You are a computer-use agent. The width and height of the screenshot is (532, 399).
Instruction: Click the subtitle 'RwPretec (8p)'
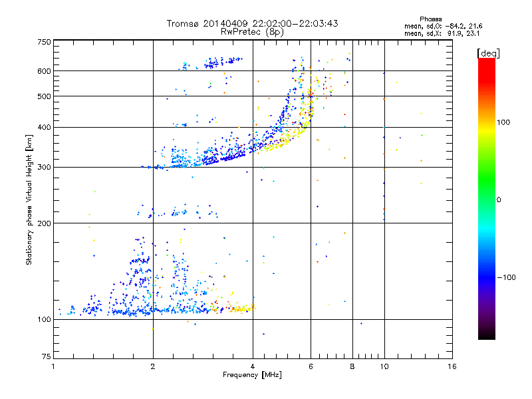[252, 32]
